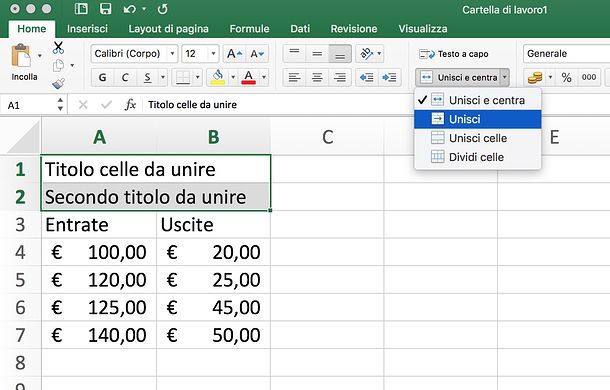Click decrease indent icon

point(366,77)
